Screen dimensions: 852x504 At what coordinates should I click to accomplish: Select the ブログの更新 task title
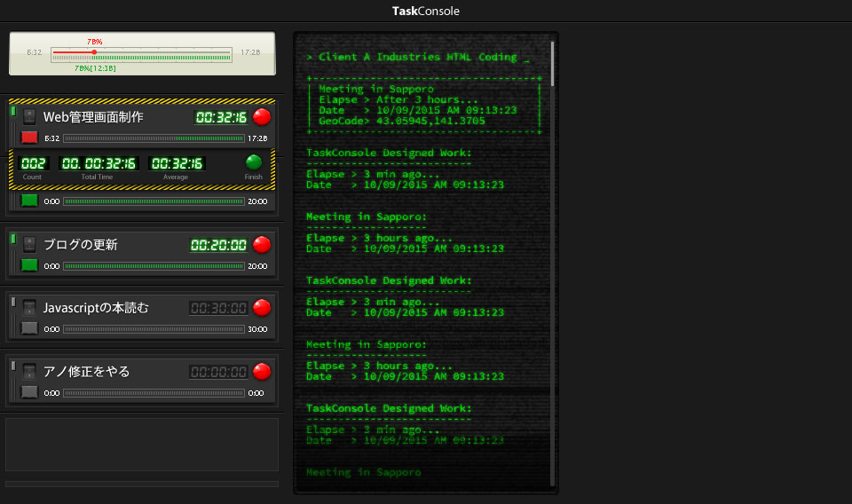tap(81, 244)
